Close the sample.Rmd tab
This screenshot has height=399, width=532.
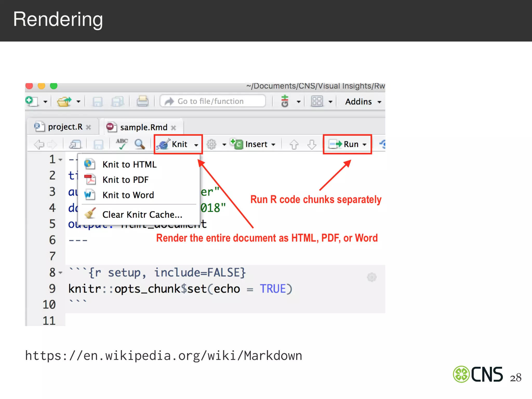(x=174, y=128)
